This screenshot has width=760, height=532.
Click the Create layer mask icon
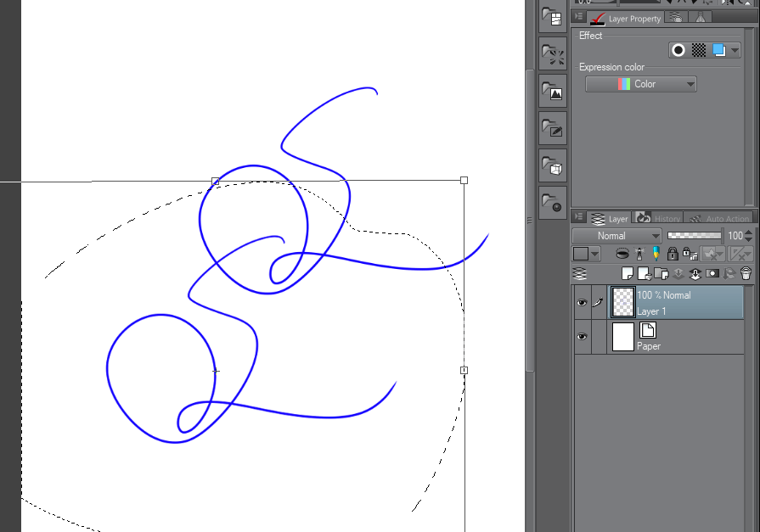pos(712,273)
